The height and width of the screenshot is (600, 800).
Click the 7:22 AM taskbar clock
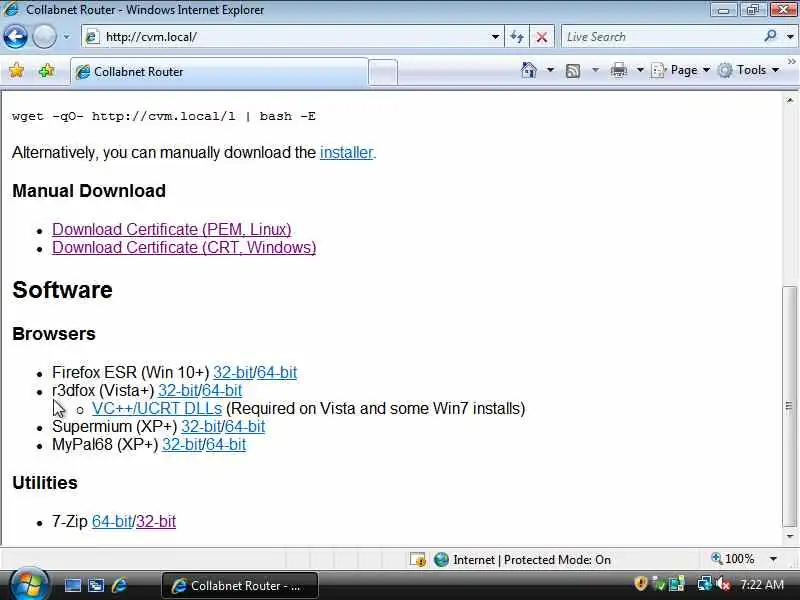click(x=762, y=584)
